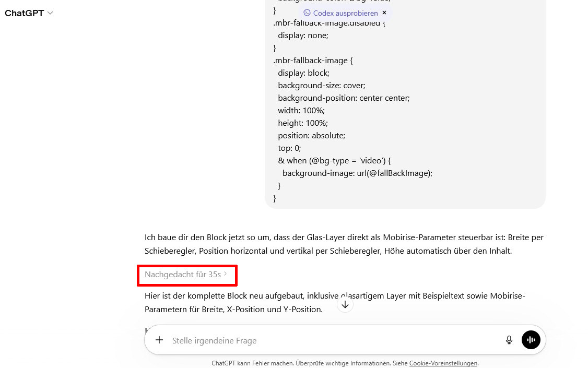Open the Cookie-Voreinstellungen link
588x368 pixels.
pyautogui.click(x=443, y=363)
